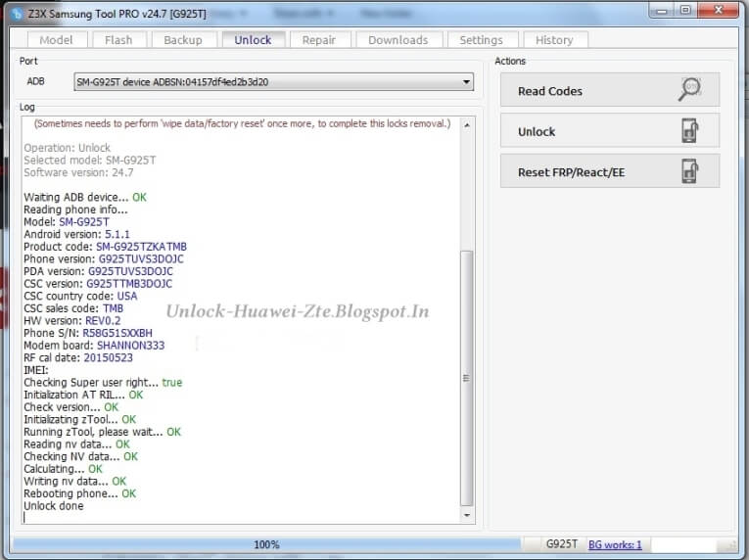Click the 'Unlock done' log line
The width and height of the screenshot is (749, 560).
pyautogui.click(x=54, y=506)
